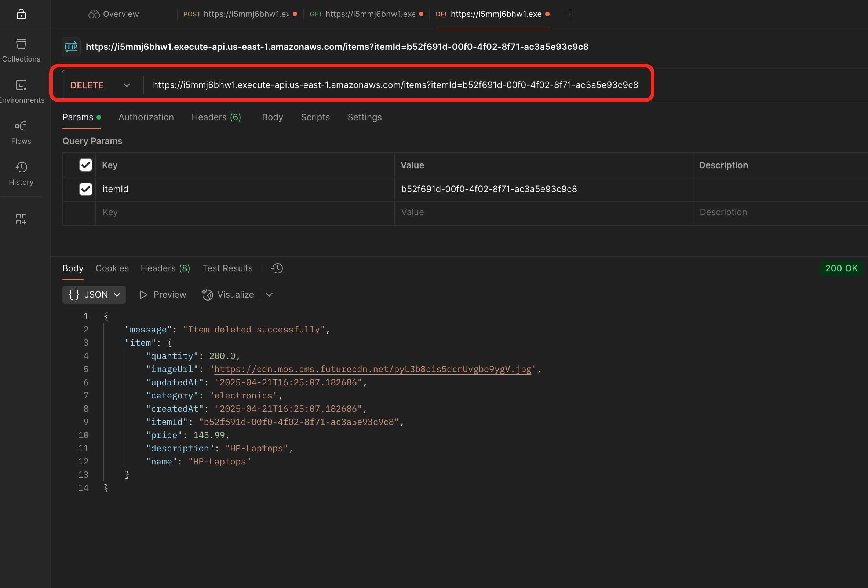The height and width of the screenshot is (588, 868).
Task: Open the JSON format dropdown
Action: 94,295
